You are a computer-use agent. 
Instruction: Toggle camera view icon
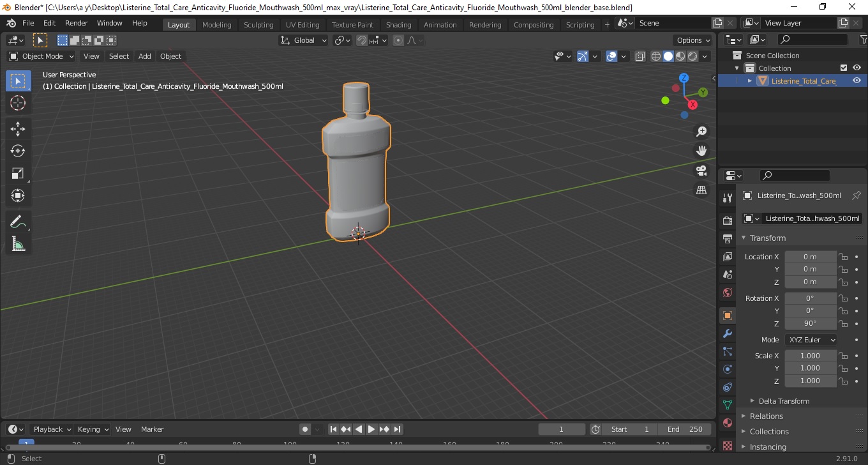pyautogui.click(x=701, y=171)
